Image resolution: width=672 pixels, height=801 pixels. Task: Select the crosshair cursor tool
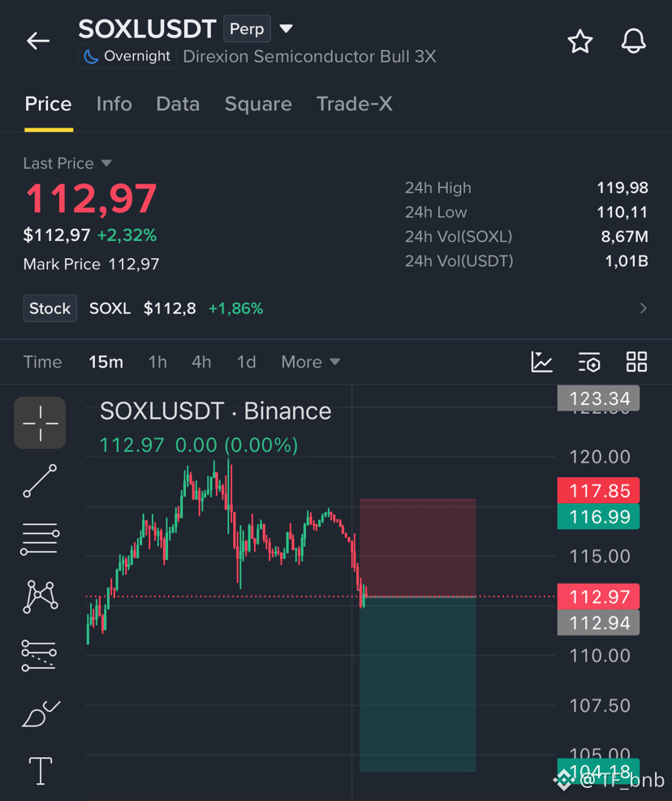pyautogui.click(x=40, y=423)
